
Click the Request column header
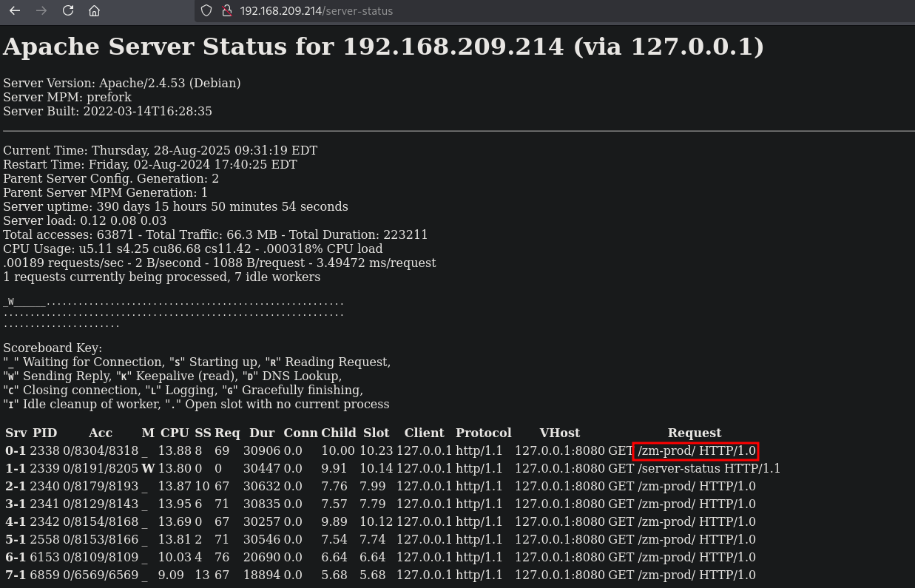click(x=694, y=433)
